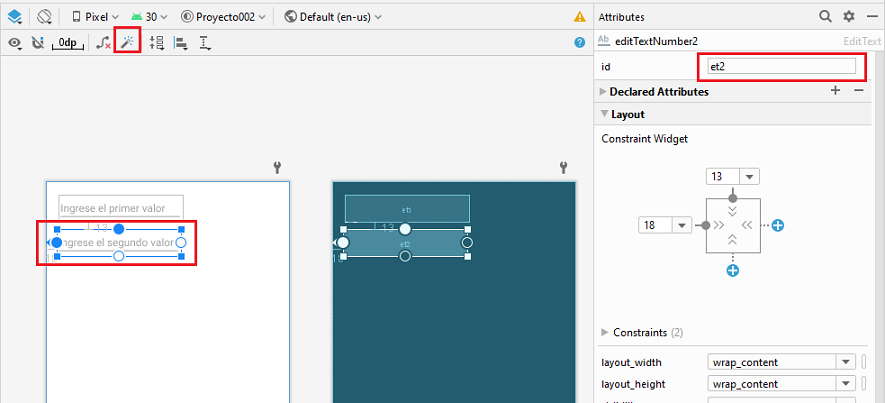Click the orientation for preview icon
Viewport: 885px width, 403px height.
pyautogui.click(x=45, y=17)
